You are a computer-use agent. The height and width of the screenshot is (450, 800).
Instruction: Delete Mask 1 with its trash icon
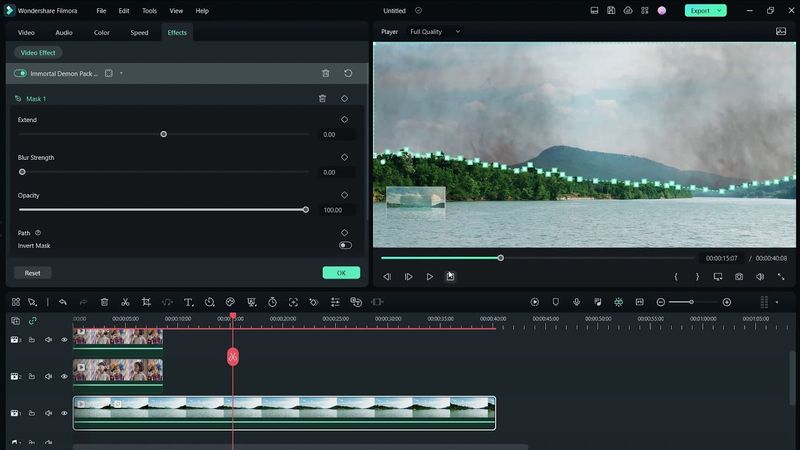(x=322, y=99)
